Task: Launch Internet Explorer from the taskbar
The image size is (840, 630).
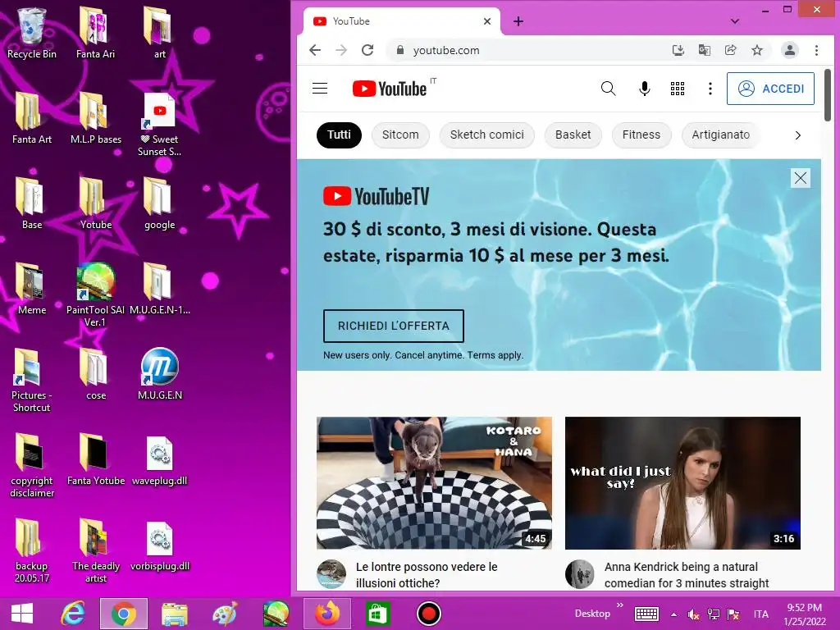Action: 73,614
